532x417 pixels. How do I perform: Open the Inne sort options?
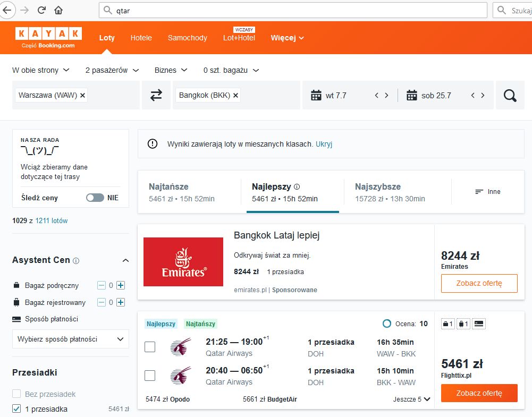pyautogui.click(x=488, y=192)
